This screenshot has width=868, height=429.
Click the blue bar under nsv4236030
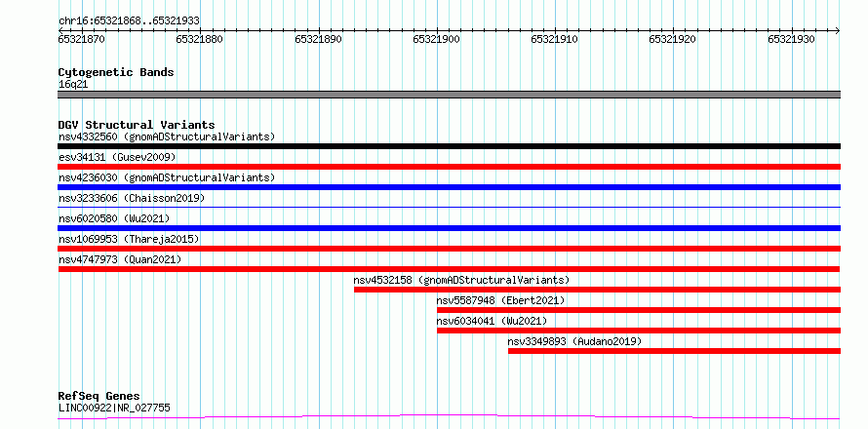(x=449, y=187)
